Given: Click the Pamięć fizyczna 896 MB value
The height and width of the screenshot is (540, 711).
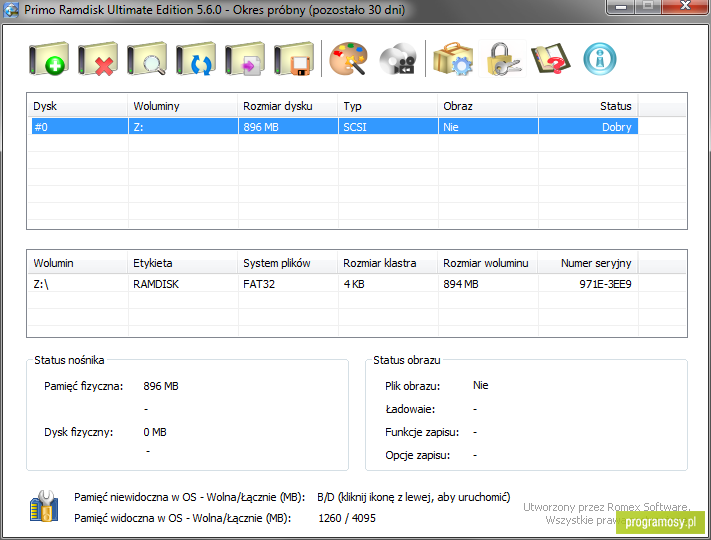Looking at the screenshot, I should point(161,386).
